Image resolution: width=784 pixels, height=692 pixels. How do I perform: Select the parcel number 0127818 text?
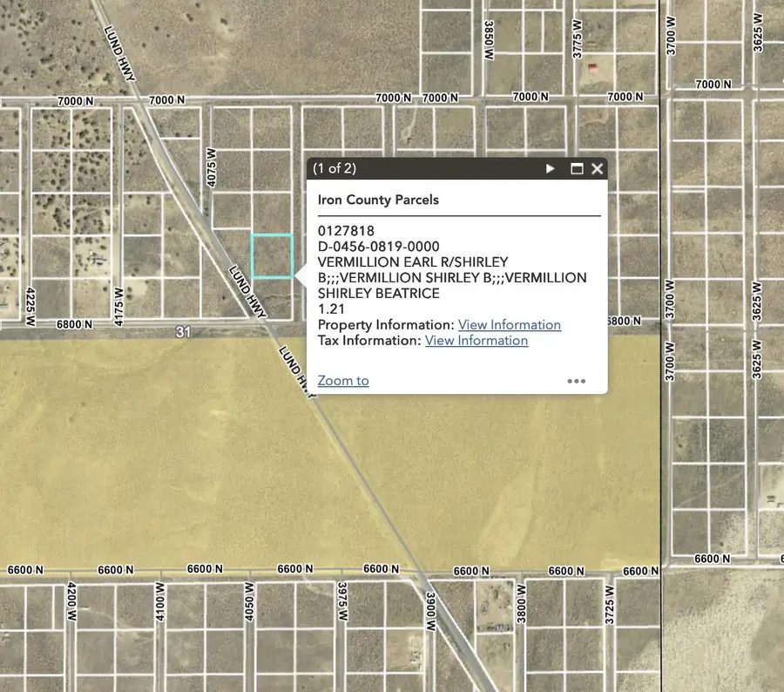348,230
